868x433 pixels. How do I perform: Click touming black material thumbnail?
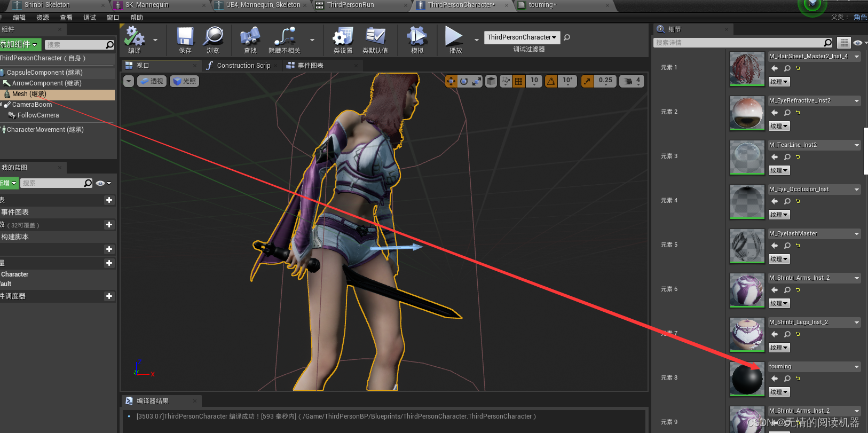[747, 379]
